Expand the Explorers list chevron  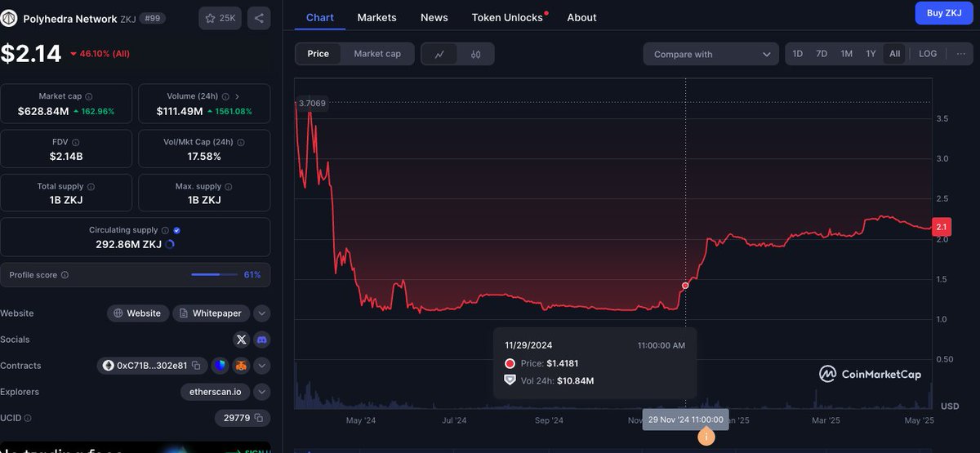261,392
